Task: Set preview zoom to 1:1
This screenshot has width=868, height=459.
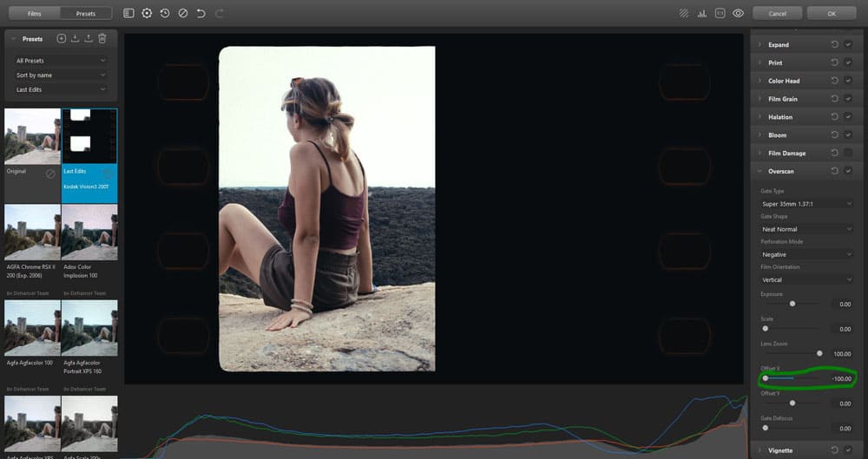Action: [x=720, y=13]
